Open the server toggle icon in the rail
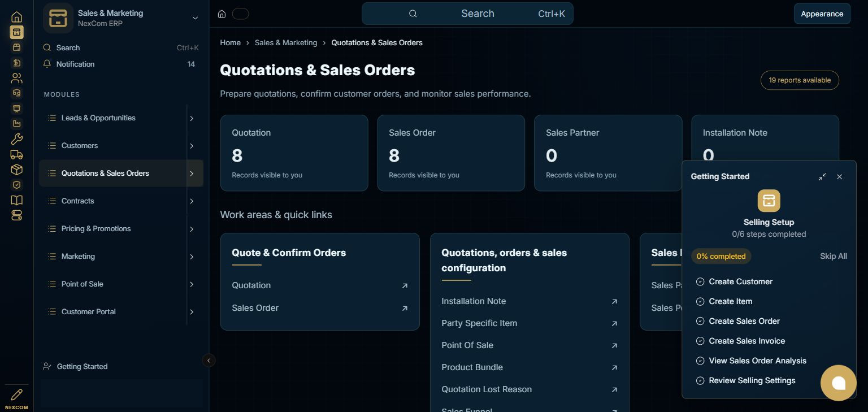Image resolution: width=868 pixels, height=412 pixels. [16, 215]
